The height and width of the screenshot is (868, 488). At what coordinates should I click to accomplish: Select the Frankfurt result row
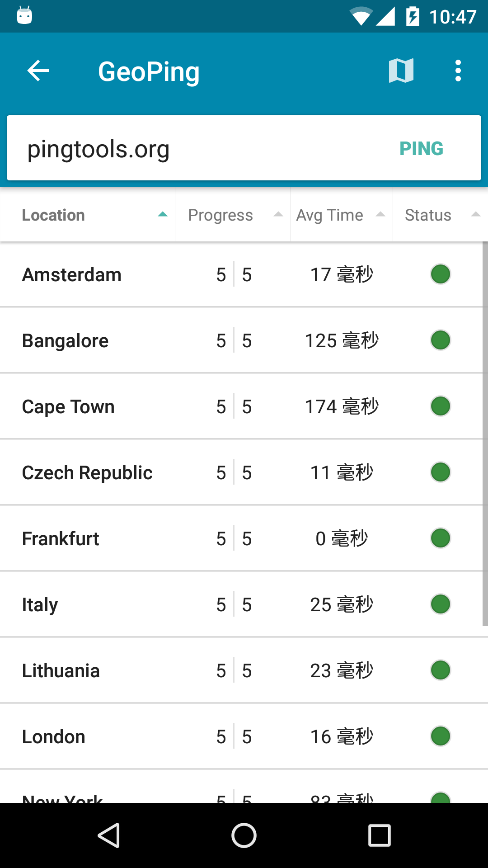241,538
